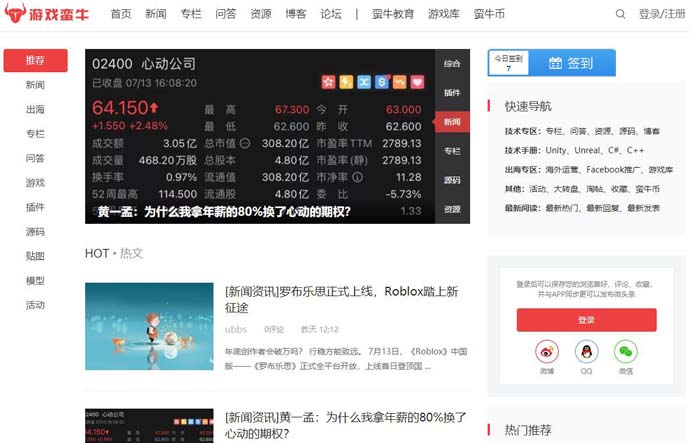Click C++ in 技术手册 quick nav

coord(635,150)
